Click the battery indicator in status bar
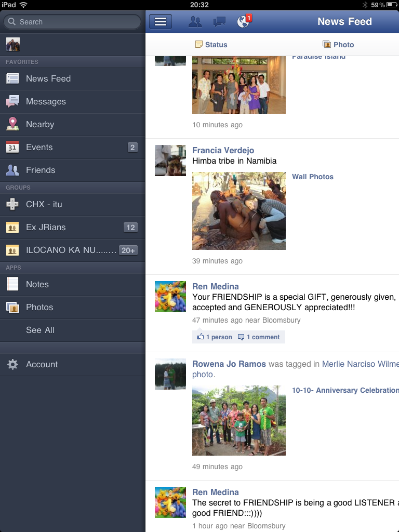Viewport: 399px width, 532px height. (392, 5)
